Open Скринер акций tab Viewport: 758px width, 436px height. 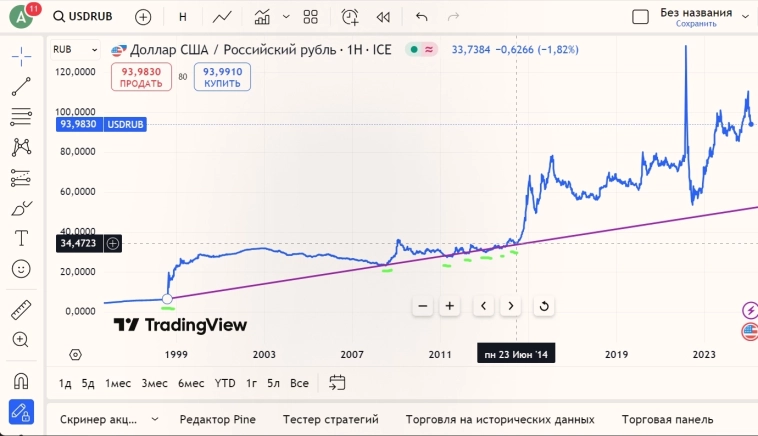pos(98,420)
